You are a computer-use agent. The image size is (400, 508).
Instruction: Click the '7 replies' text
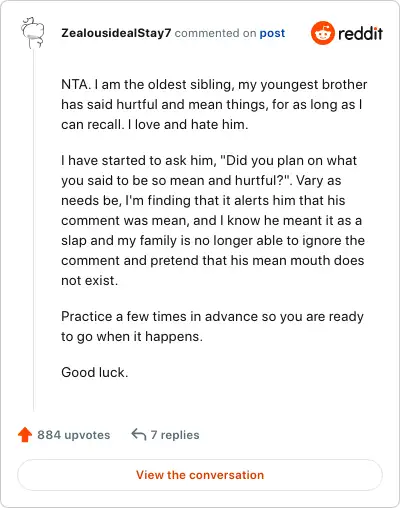(x=175, y=435)
